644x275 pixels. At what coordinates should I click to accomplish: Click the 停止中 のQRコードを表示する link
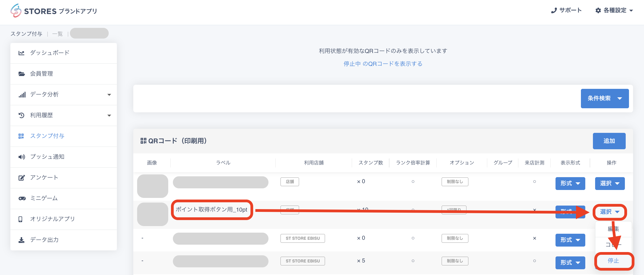[383, 64]
